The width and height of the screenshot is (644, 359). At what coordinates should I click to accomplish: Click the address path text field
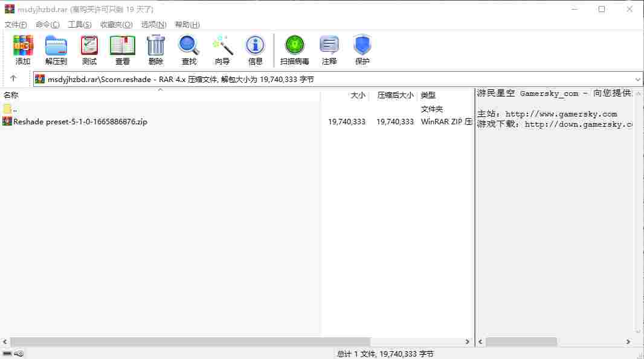coord(336,79)
